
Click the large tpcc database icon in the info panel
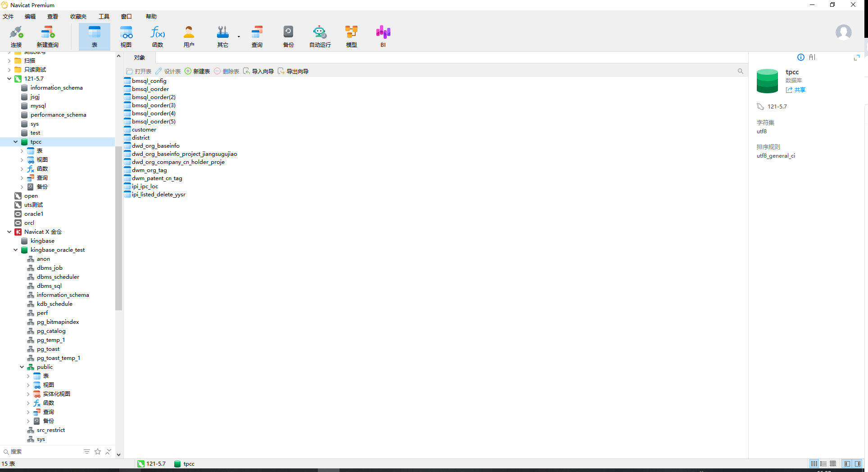(x=768, y=81)
